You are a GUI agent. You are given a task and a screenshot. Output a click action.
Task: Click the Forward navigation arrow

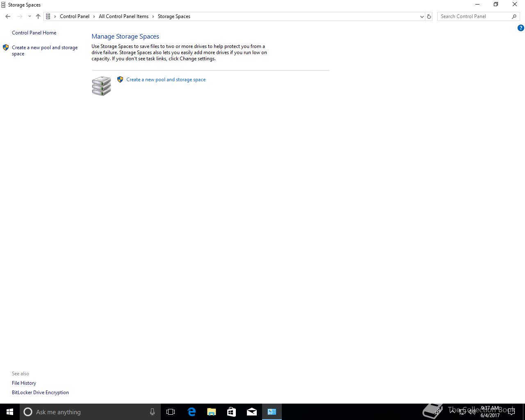[x=20, y=16]
